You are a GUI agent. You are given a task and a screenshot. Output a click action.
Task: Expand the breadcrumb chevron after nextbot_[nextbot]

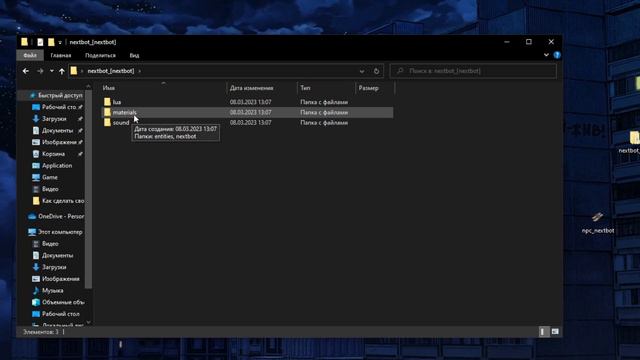[140, 71]
